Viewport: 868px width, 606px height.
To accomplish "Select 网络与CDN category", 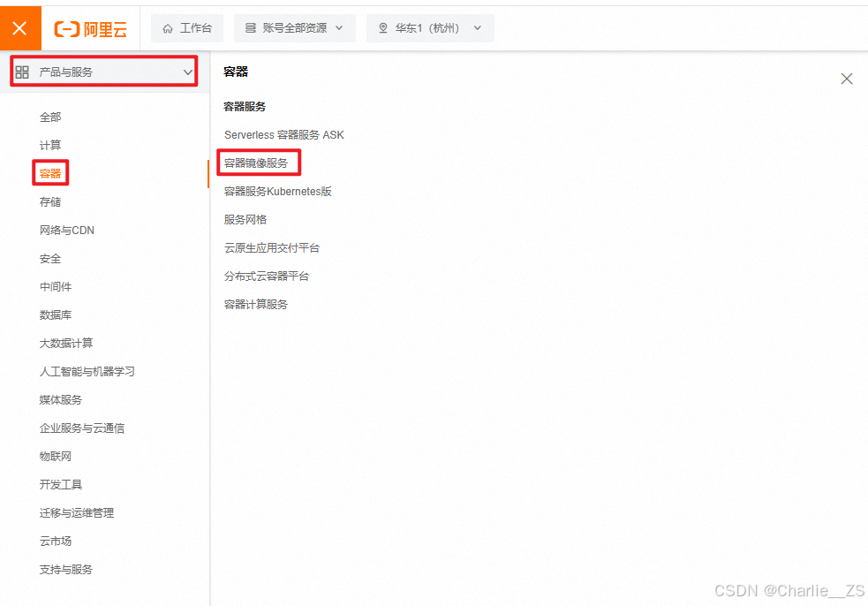I will [67, 230].
